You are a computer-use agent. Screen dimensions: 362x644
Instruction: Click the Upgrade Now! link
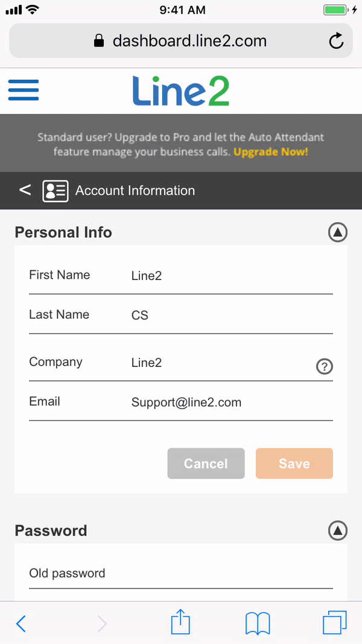[x=271, y=152]
